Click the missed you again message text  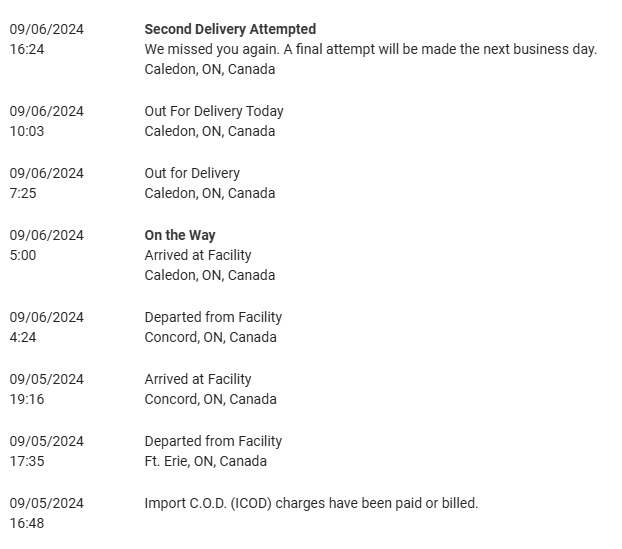click(371, 49)
